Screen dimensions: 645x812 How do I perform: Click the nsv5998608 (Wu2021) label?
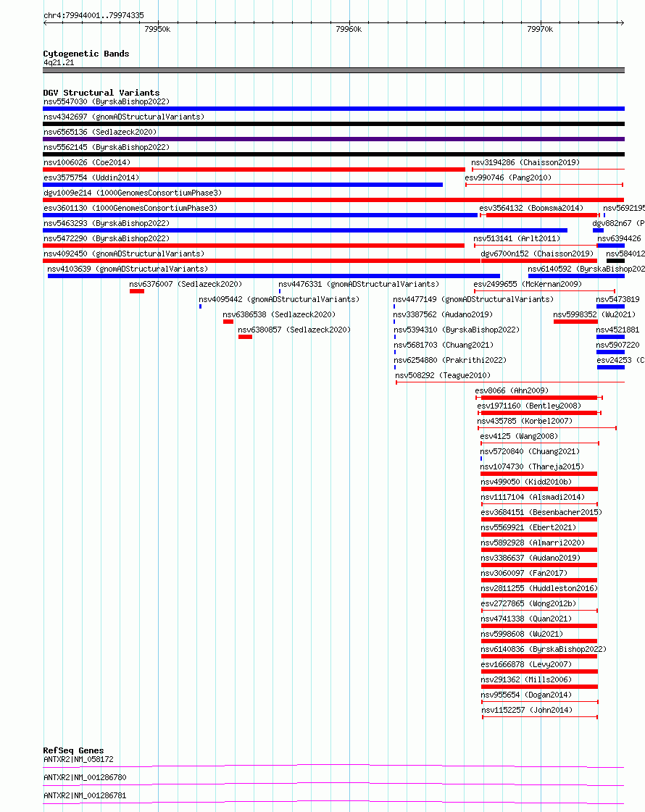[x=523, y=634]
